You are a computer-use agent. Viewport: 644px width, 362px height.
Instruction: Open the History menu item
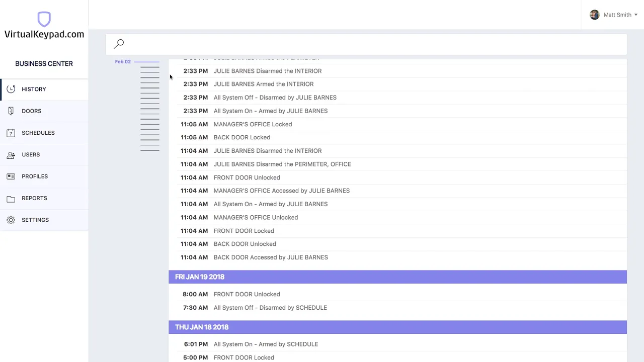click(x=44, y=89)
